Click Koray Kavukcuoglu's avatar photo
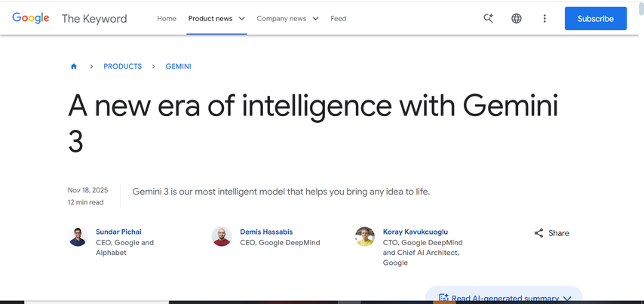Image resolution: width=644 pixels, height=304 pixels. coord(365,237)
